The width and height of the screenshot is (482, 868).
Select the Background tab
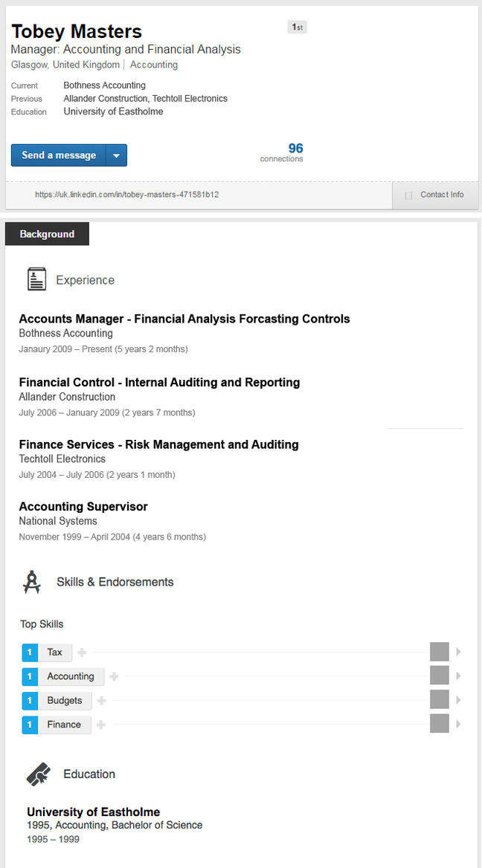coord(47,234)
